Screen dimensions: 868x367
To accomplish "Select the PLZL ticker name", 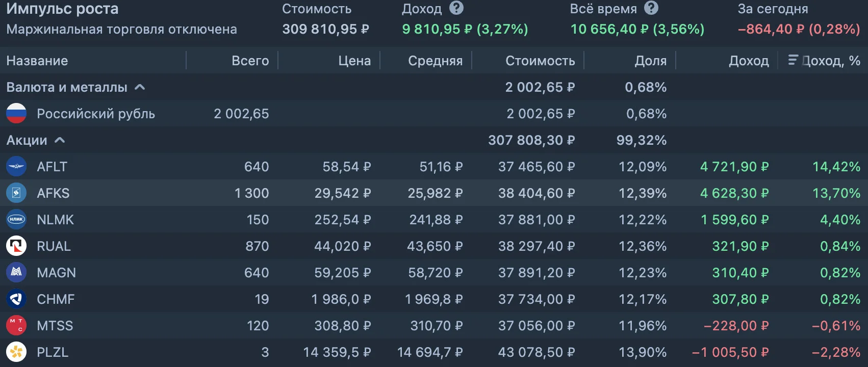I will (53, 352).
